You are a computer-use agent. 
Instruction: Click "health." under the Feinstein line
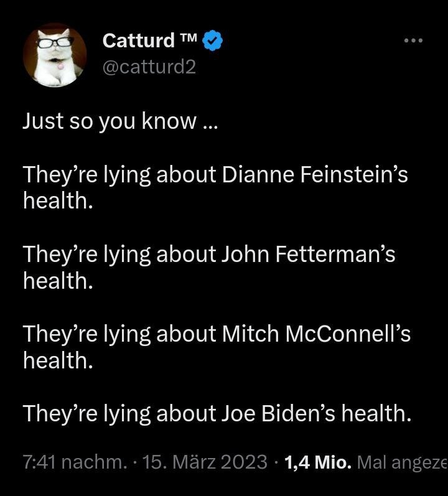(57, 202)
